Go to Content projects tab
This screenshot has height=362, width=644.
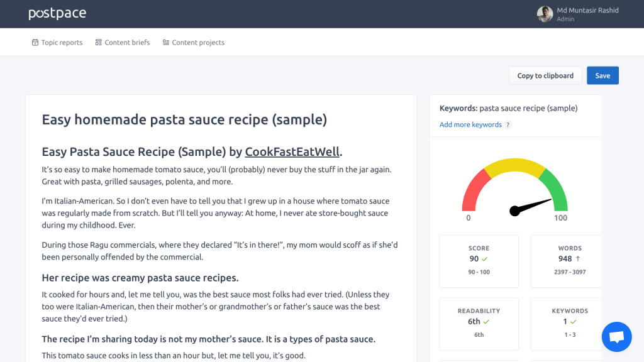click(x=198, y=43)
